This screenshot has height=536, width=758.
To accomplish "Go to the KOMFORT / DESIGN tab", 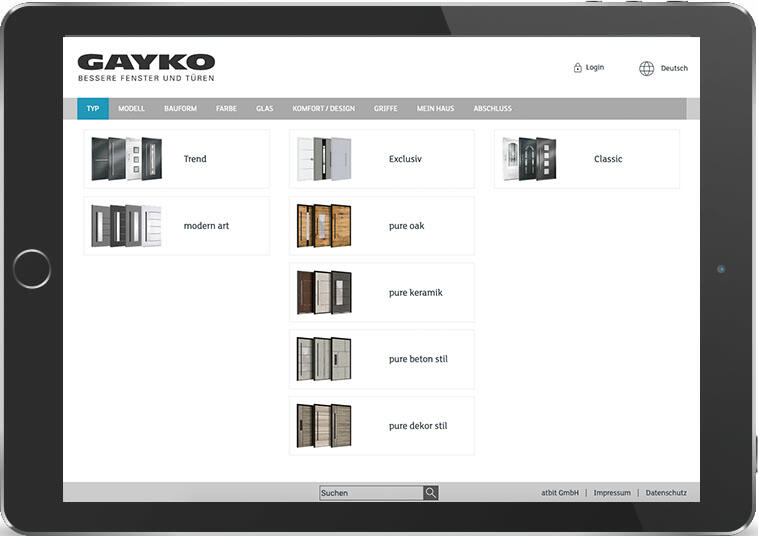I will [323, 108].
